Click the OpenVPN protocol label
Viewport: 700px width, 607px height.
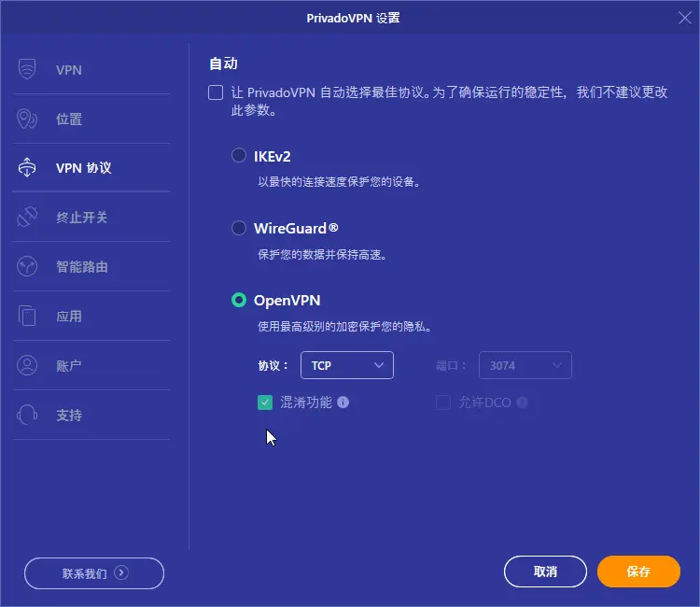287,300
